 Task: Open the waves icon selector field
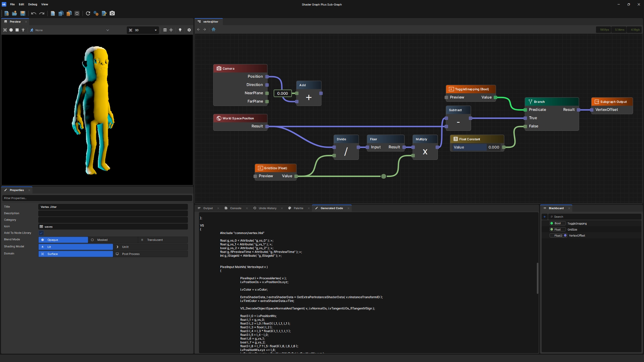(113, 227)
